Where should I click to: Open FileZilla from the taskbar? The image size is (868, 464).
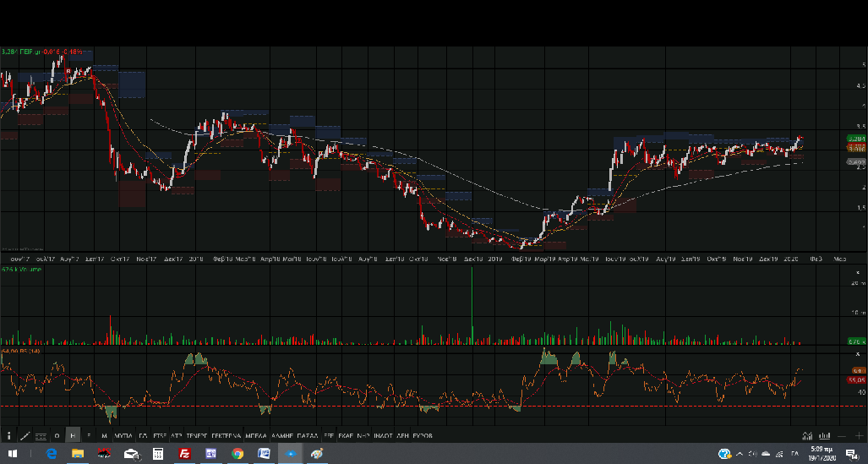(183, 454)
